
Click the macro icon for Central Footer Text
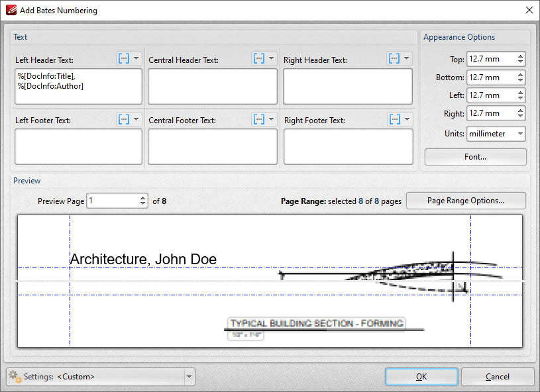tap(259, 119)
